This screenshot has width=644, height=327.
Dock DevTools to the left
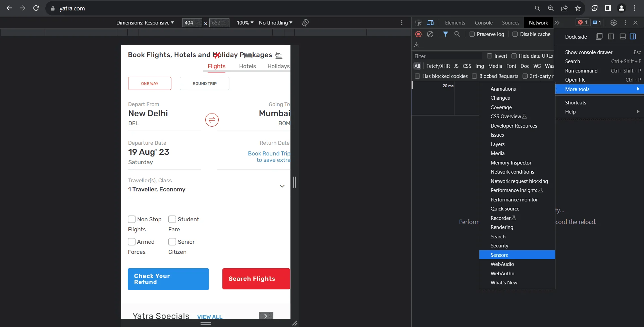[611, 37]
